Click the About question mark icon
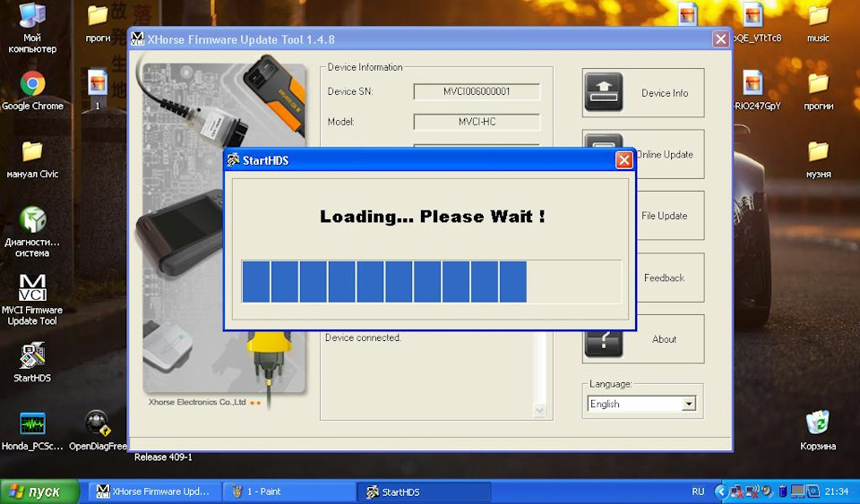This screenshot has width=860, height=504. pos(603,344)
